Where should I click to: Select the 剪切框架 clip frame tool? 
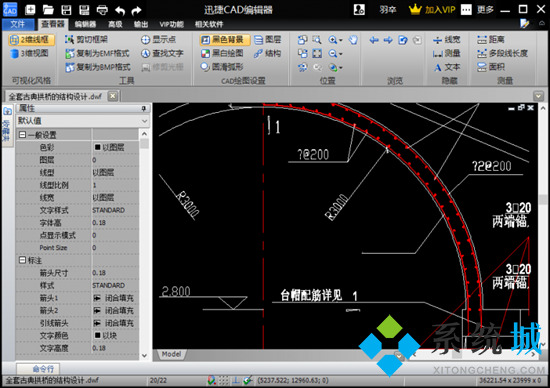click(86, 39)
